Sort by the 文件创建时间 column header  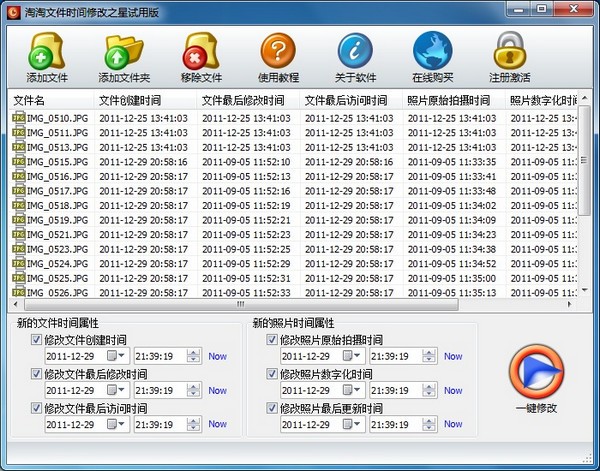pos(145,101)
